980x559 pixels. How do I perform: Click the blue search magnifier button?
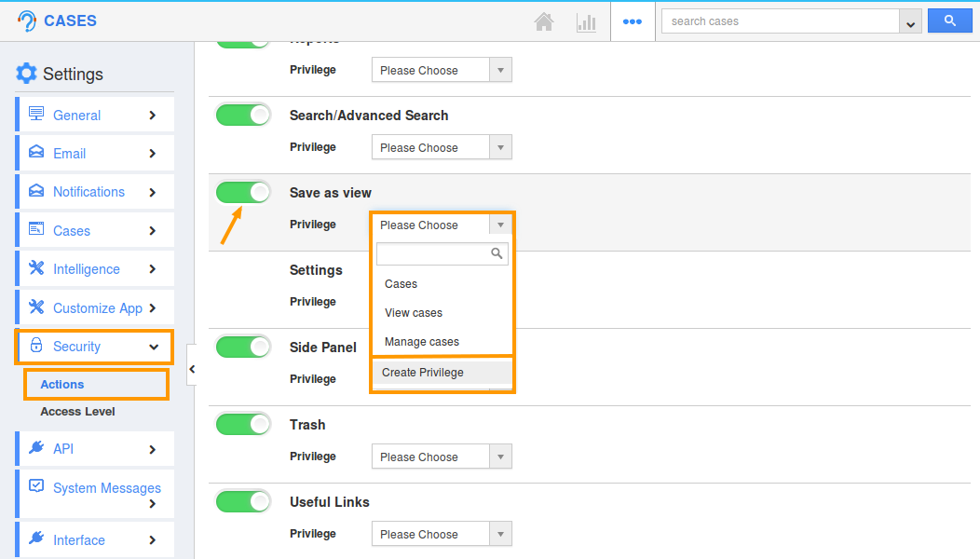[x=949, y=21]
